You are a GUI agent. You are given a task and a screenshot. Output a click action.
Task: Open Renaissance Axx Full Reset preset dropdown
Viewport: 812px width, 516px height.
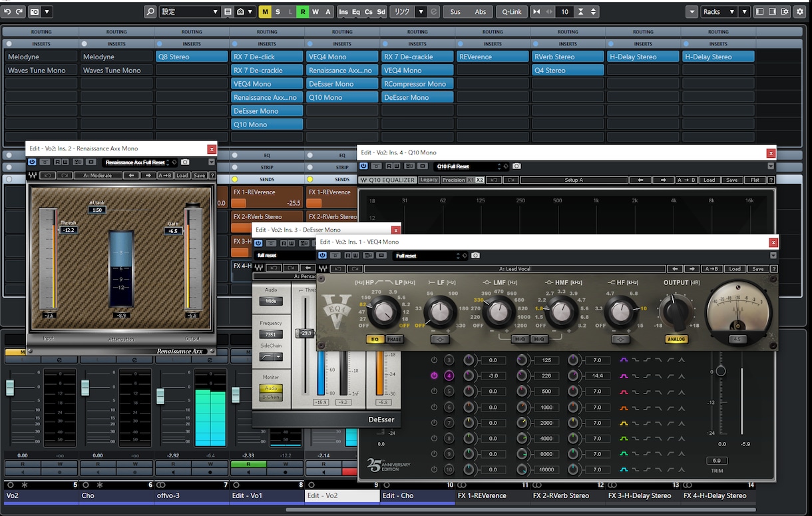click(140, 162)
